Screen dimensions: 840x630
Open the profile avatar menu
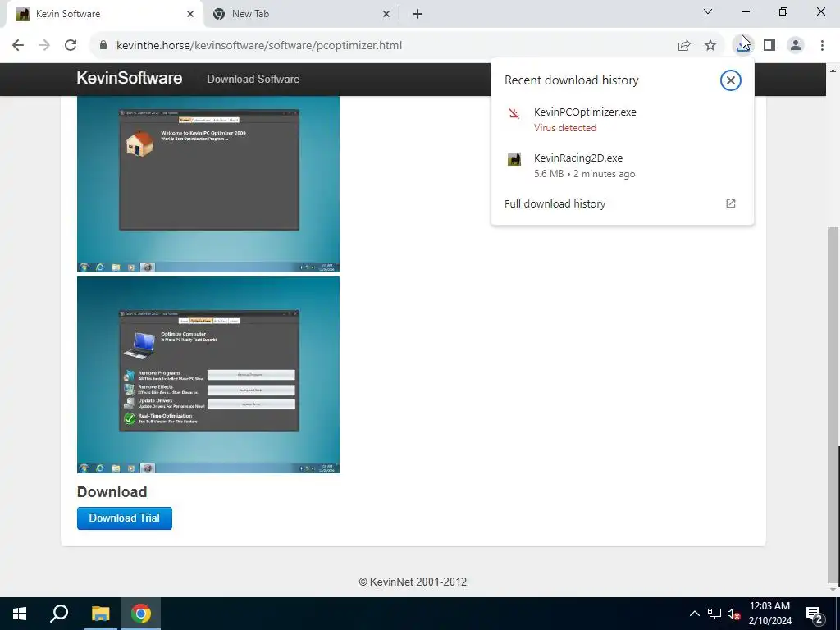[x=796, y=46]
